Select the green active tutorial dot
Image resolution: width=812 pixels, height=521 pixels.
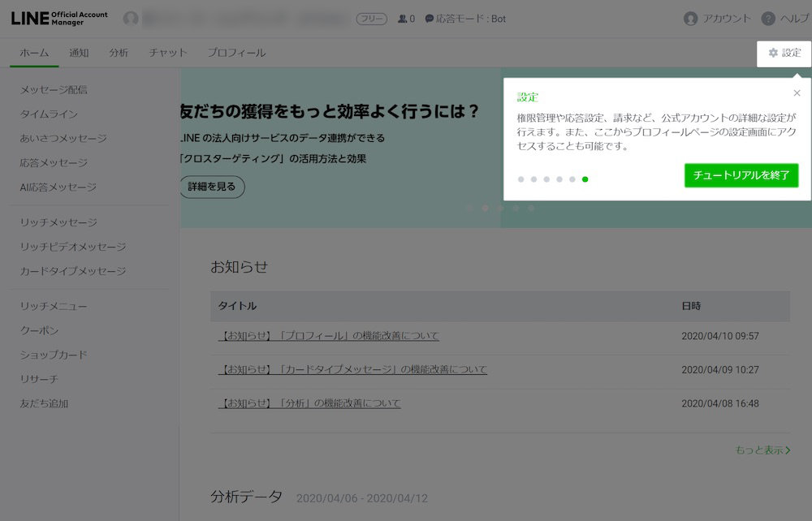click(x=585, y=179)
